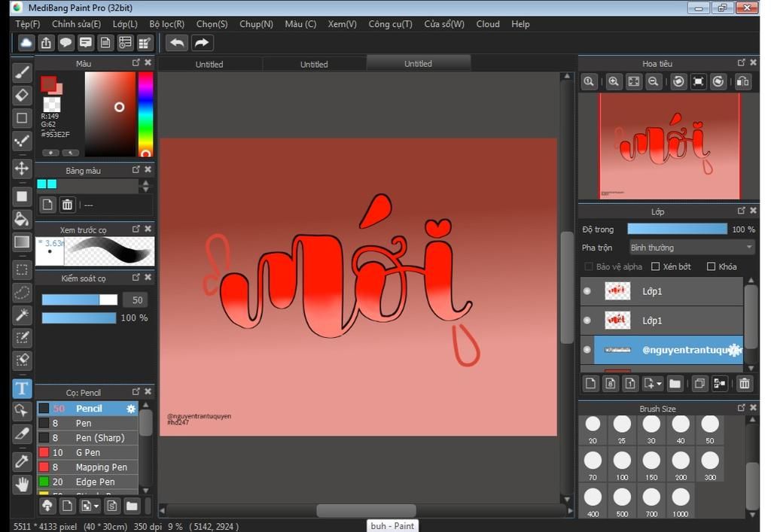Create a new layer icon
The height and width of the screenshot is (532, 771).
pyautogui.click(x=590, y=383)
